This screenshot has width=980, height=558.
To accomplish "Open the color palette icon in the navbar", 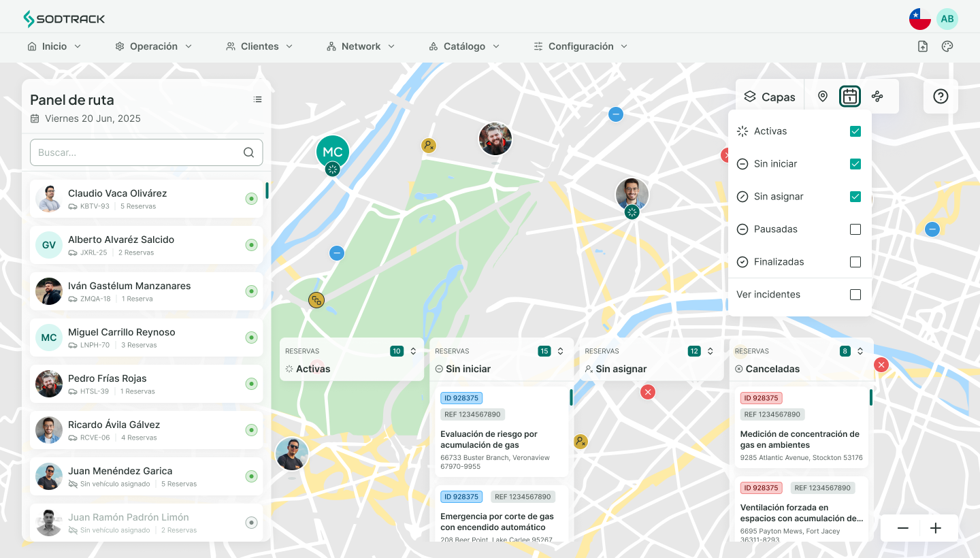I will 947,46.
